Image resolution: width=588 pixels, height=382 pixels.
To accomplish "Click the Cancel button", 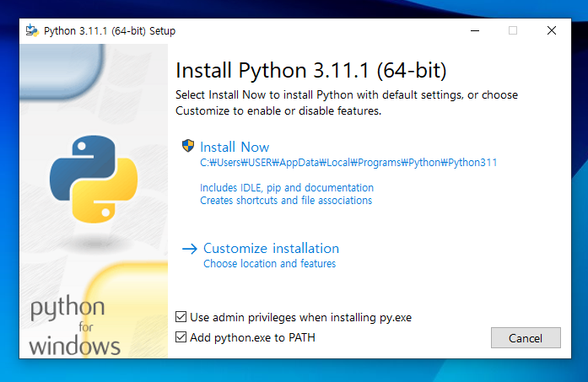I will coord(526,338).
